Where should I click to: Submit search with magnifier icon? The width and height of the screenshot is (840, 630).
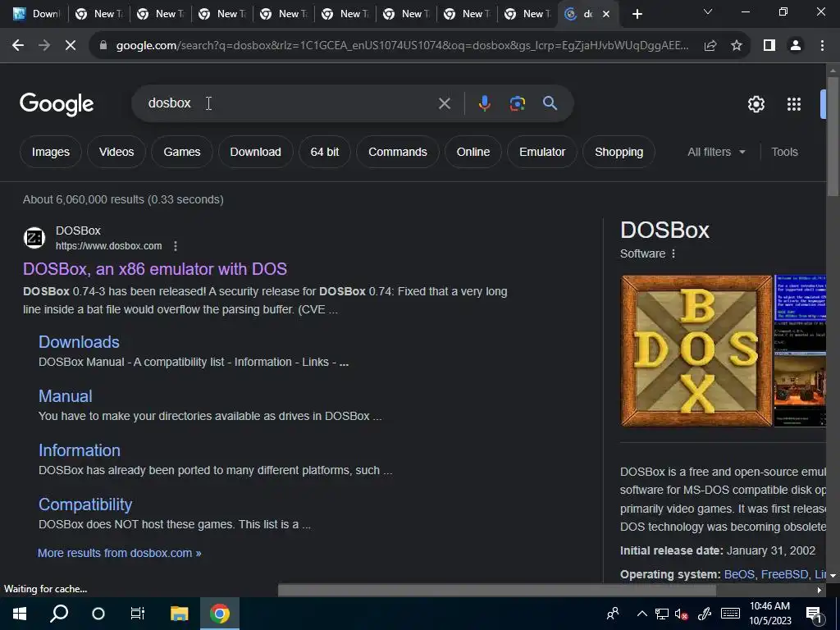coord(550,103)
